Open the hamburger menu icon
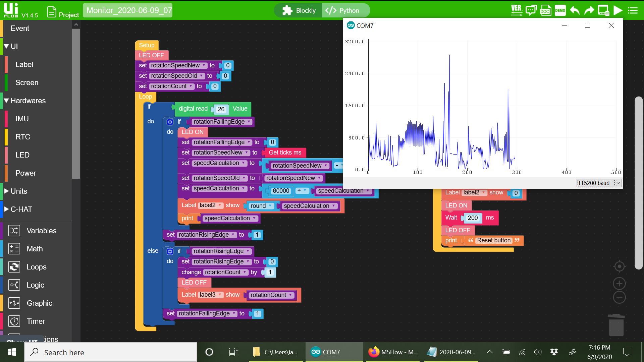Screen dimensions: 644x362 pyautogui.click(x=633, y=10)
